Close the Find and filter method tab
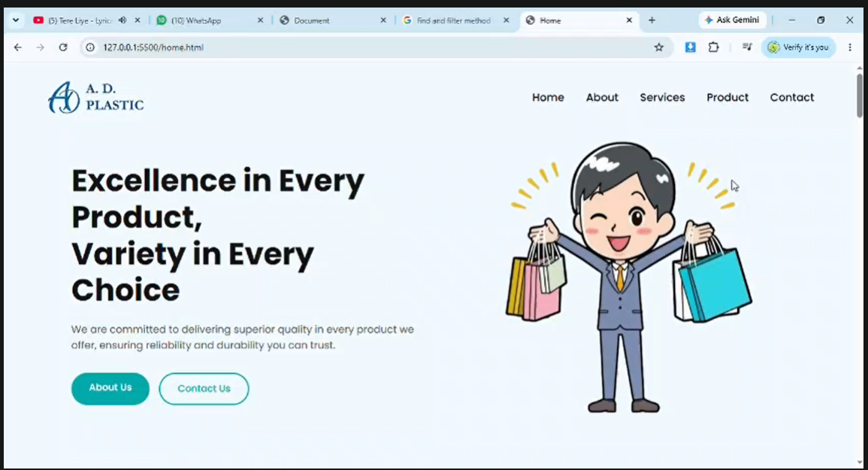The image size is (868, 470). coord(506,20)
